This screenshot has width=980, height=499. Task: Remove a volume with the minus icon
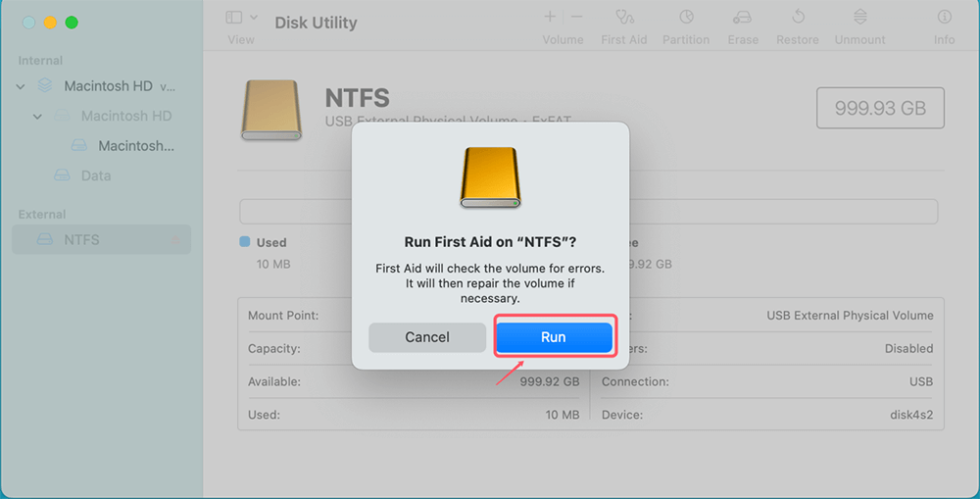[576, 17]
